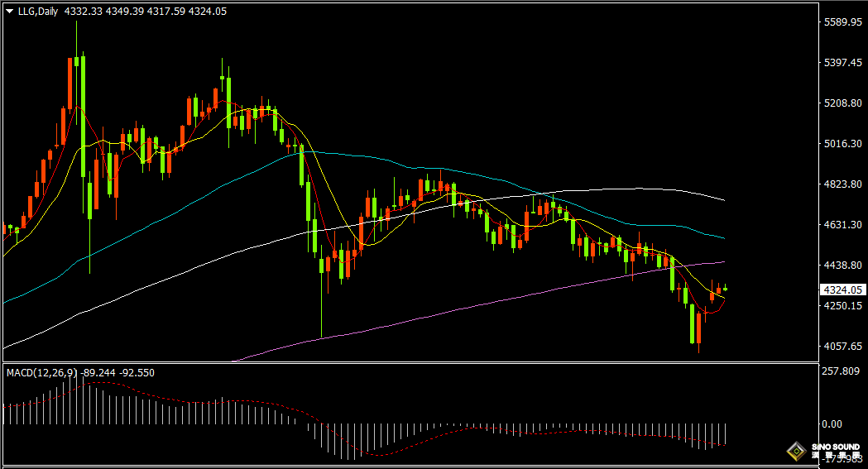Click the 4057.65 price axis label
The height and width of the screenshot is (469, 868).
click(842, 347)
